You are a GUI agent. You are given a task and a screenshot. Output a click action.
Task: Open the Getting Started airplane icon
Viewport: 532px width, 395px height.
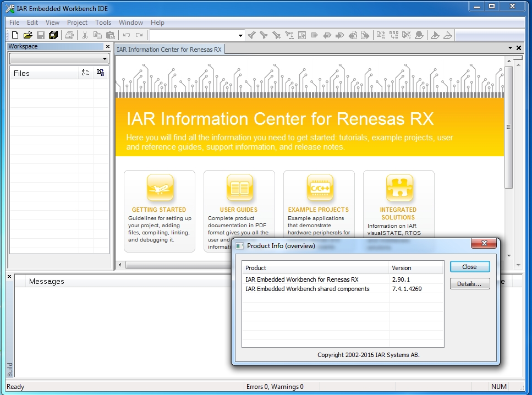[x=160, y=188]
